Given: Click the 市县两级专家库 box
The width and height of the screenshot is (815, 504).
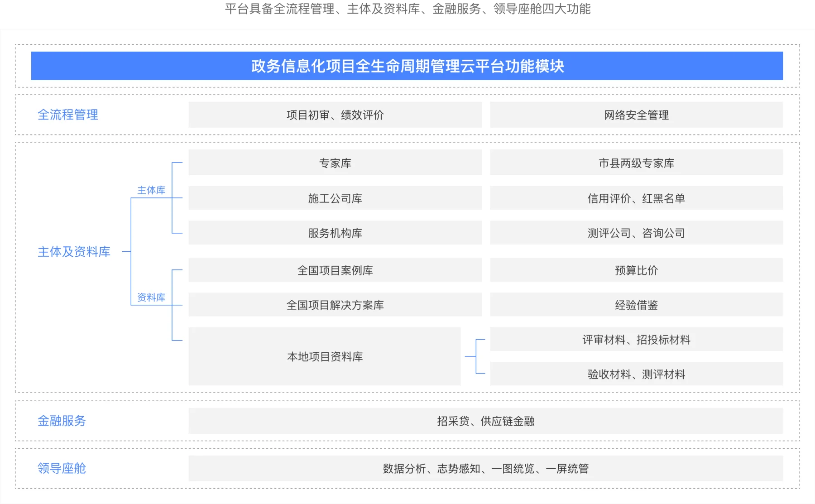Looking at the screenshot, I should coord(636,163).
